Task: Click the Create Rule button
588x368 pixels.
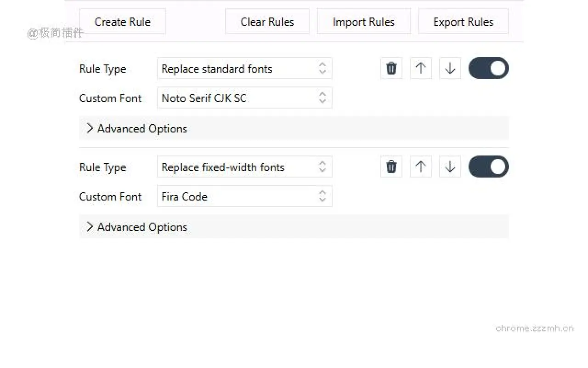Action: click(122, 22)
